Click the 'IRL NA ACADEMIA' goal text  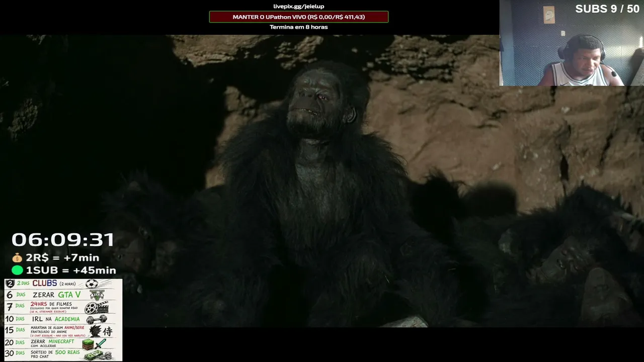(56, 319)
